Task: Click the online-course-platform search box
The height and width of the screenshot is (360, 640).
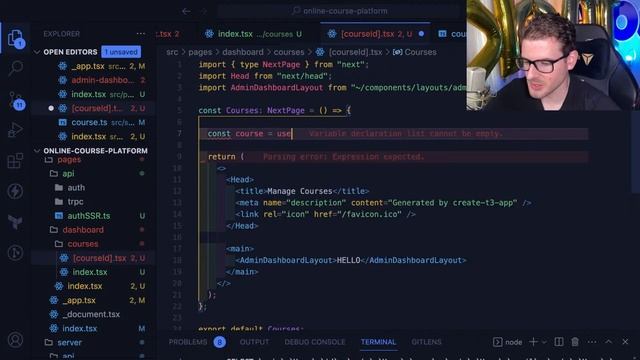Action: pyautogui.click(x=340, y=11)
